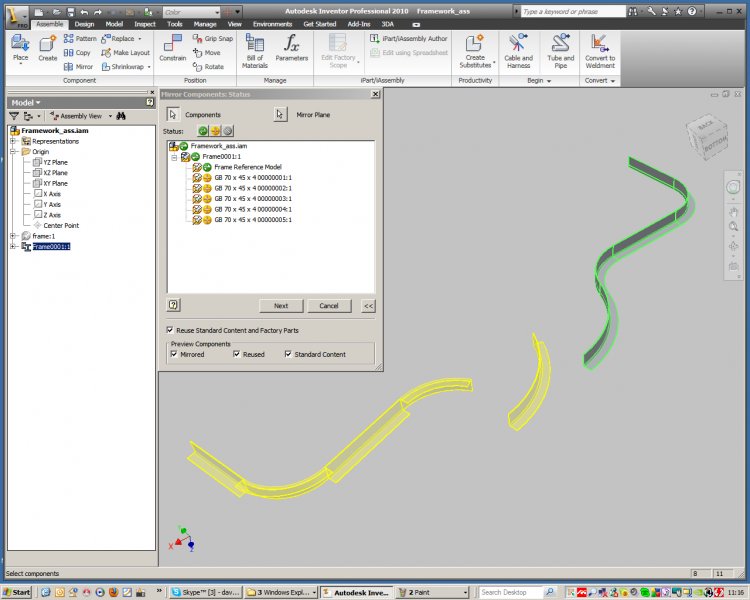Click the Make Layout tool

coord(125,53)
